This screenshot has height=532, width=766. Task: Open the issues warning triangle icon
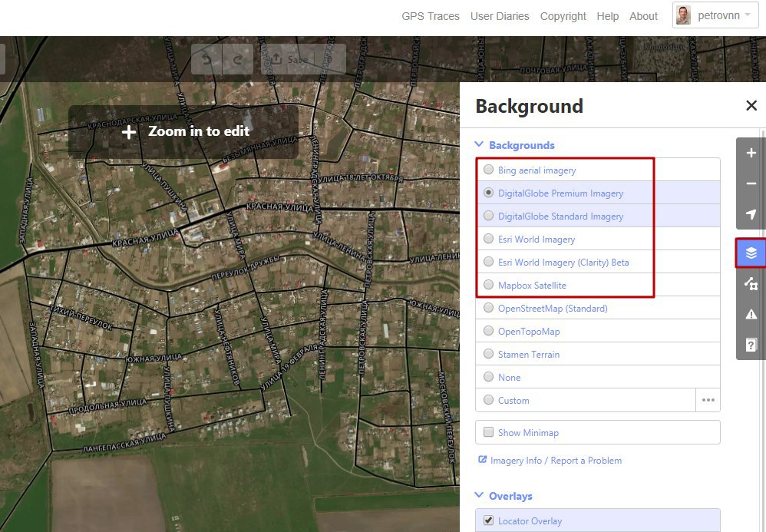pyautogui.click(x=751, y=314)
